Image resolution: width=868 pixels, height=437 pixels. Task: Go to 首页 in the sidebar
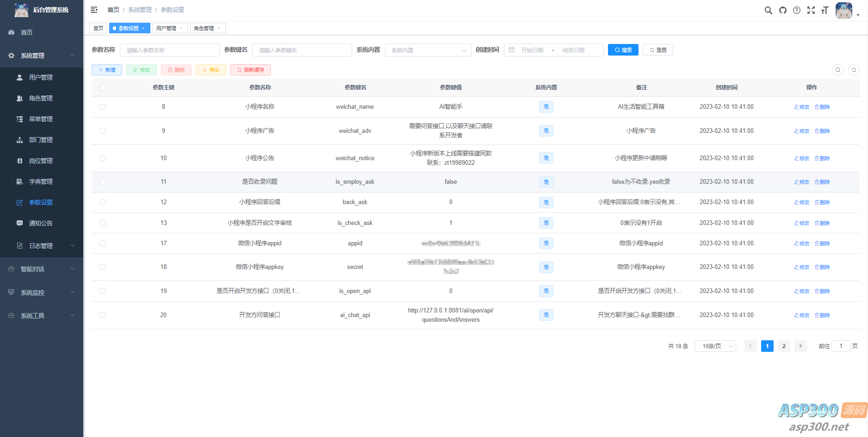point(42,32)
